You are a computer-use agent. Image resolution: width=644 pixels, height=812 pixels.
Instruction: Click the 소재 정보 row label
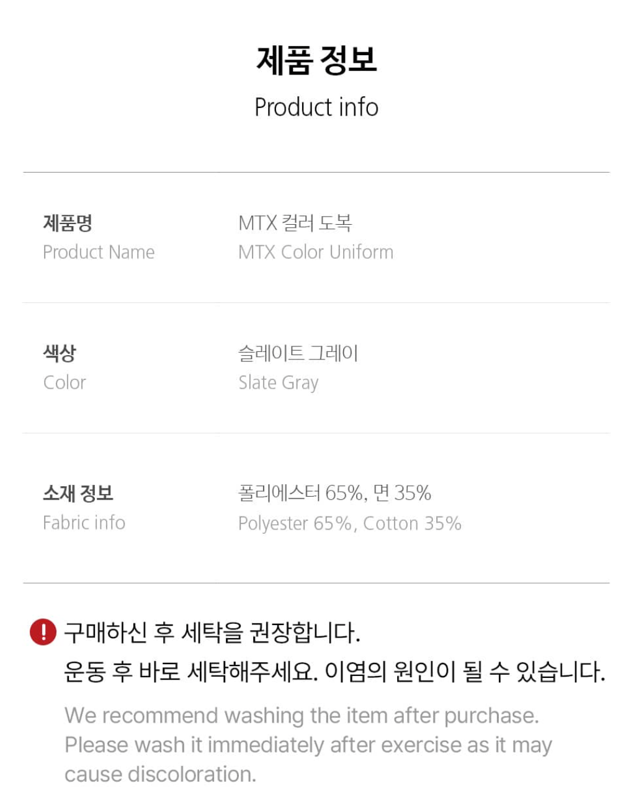[x=78, y=494]
